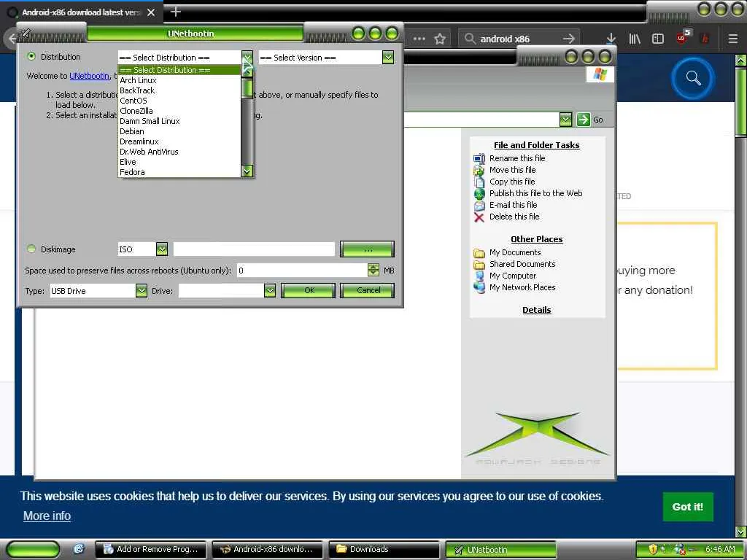Switch to Downloads taskbar item

[x=384, y=549]
